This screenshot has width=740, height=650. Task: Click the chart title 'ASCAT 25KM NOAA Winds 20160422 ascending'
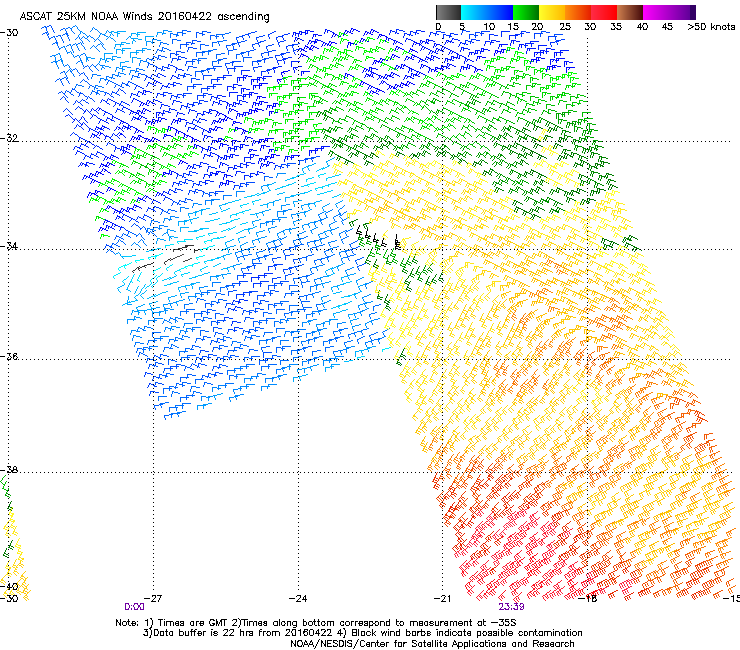[x=144, y=17]
